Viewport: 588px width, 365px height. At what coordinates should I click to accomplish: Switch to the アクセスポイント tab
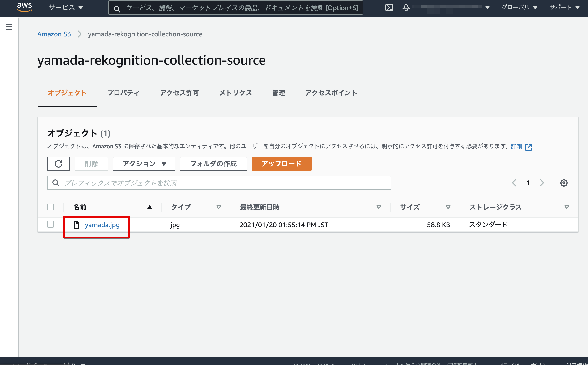(x=331, y=93)
